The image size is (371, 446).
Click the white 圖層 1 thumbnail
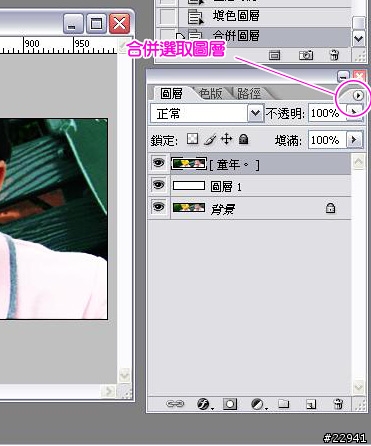coord(189,185)
